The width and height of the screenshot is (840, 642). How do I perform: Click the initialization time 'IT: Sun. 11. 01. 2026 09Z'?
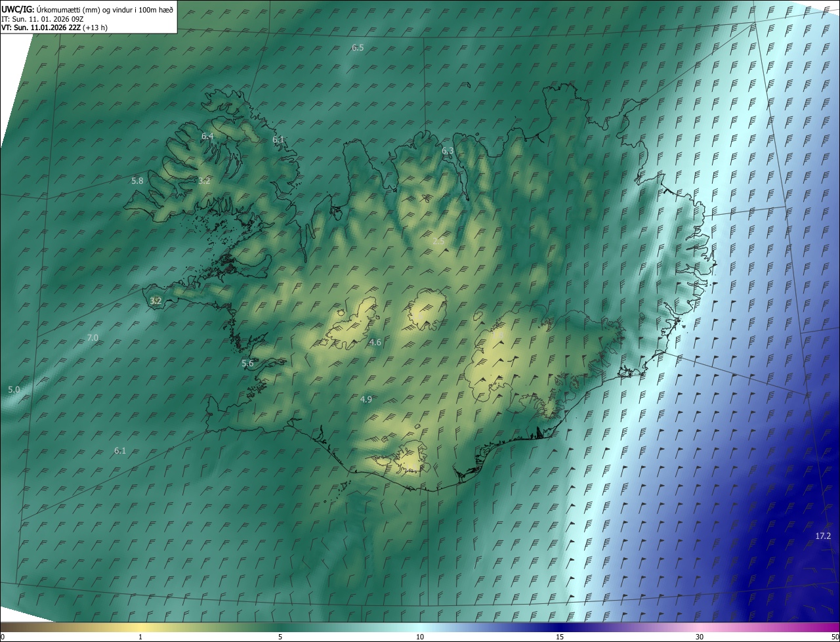pos(42,19)
